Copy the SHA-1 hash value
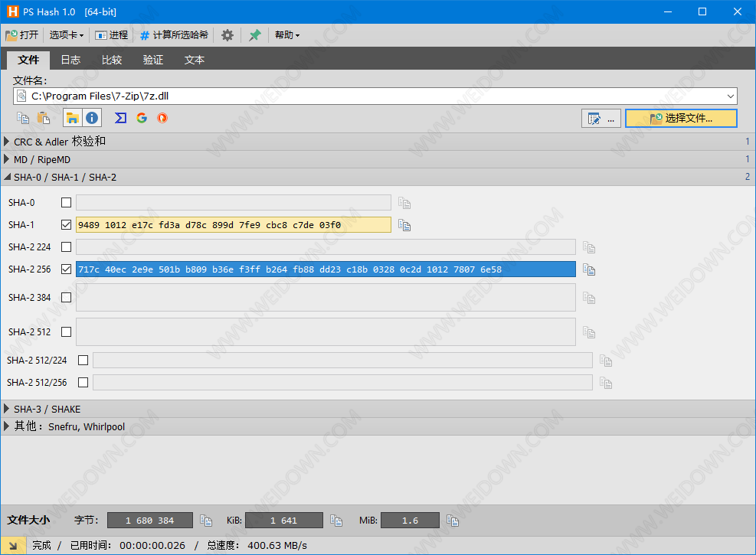 [404, 225]
